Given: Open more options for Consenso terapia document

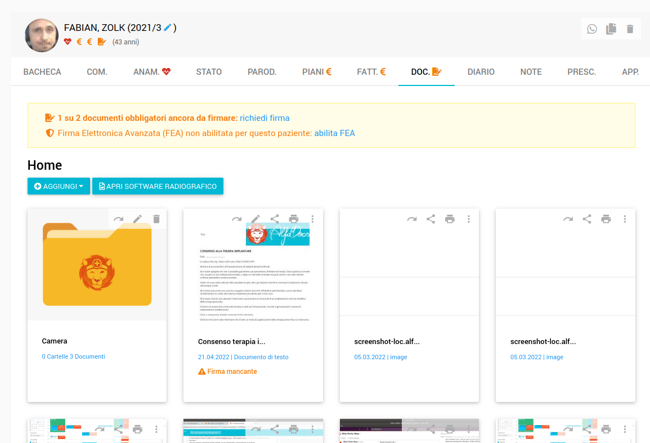Looking at the screenshot, I should [x=313, y=219].
